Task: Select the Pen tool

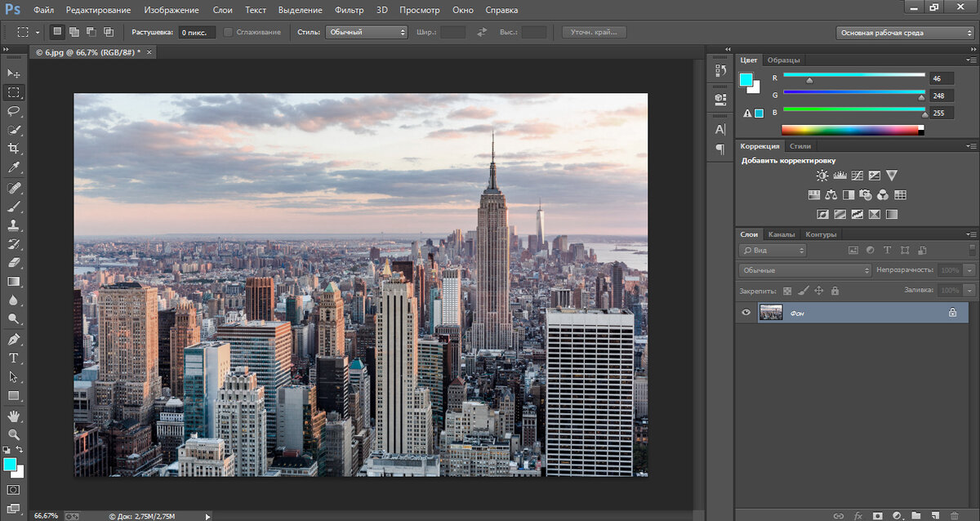Action: (x=14, y=338)
